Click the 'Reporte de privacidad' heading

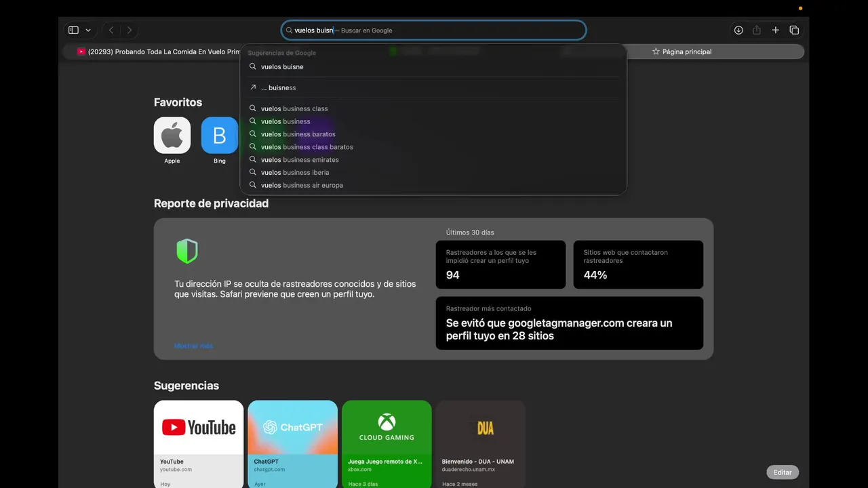point(211,203)
